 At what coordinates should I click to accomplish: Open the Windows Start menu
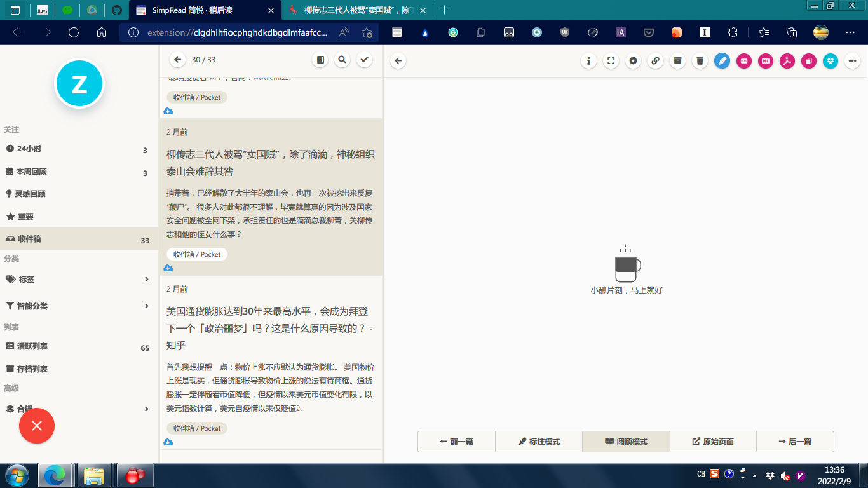coord(16,475)
